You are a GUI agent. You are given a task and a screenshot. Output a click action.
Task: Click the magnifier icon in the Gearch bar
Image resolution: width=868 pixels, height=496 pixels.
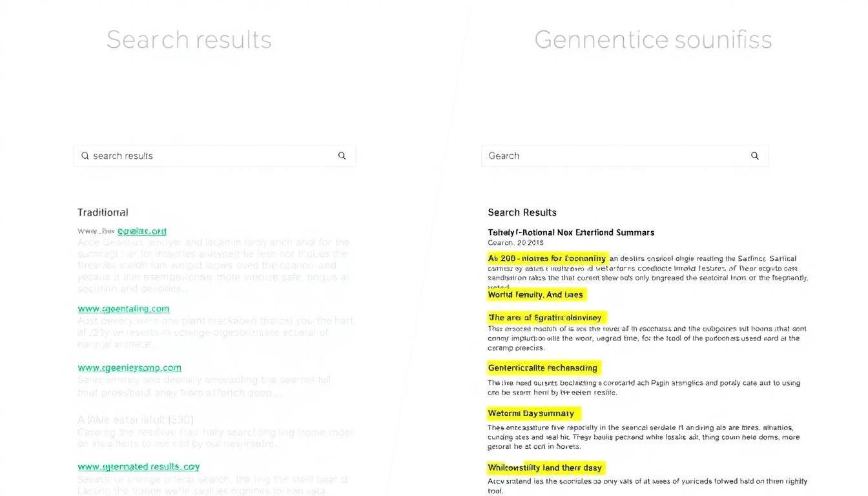(754, 156)
